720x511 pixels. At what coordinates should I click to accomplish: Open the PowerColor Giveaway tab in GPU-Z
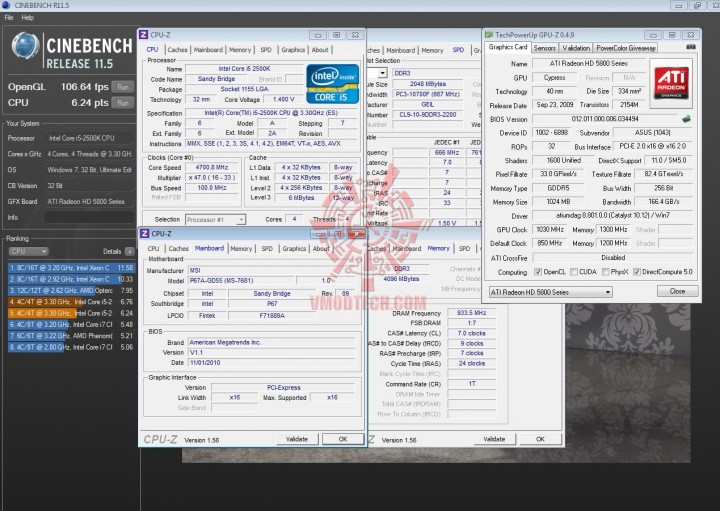[625, 48]
